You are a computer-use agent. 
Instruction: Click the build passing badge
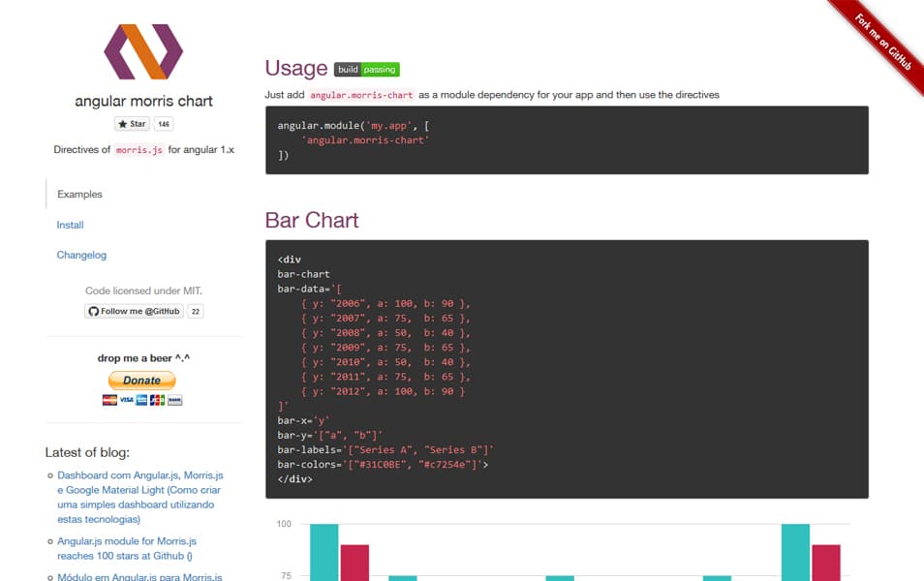point(366,70)
